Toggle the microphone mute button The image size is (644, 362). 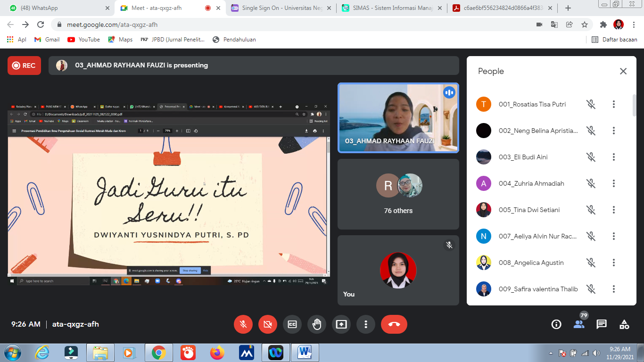tap(243, 324)
